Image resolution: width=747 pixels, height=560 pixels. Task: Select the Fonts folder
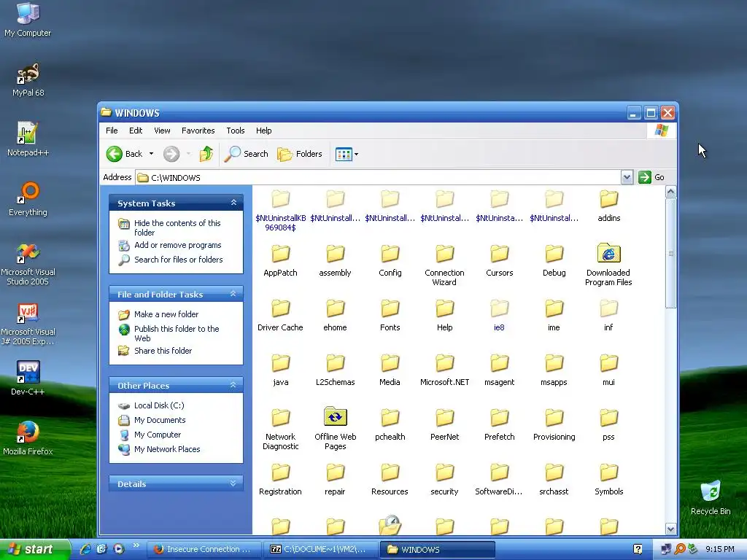coord(390,315)
